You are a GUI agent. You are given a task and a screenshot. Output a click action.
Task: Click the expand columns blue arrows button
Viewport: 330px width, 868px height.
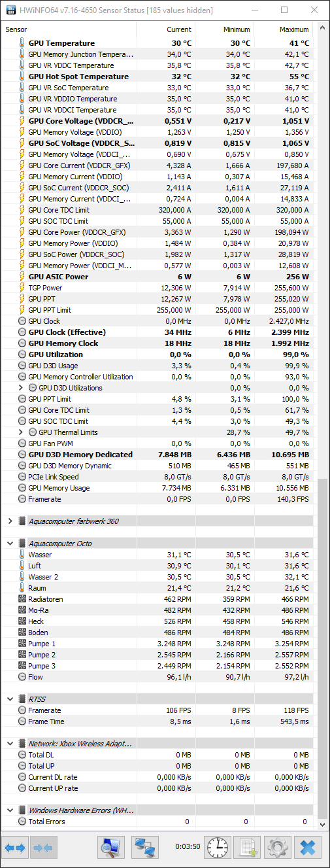tap(15, 848)
